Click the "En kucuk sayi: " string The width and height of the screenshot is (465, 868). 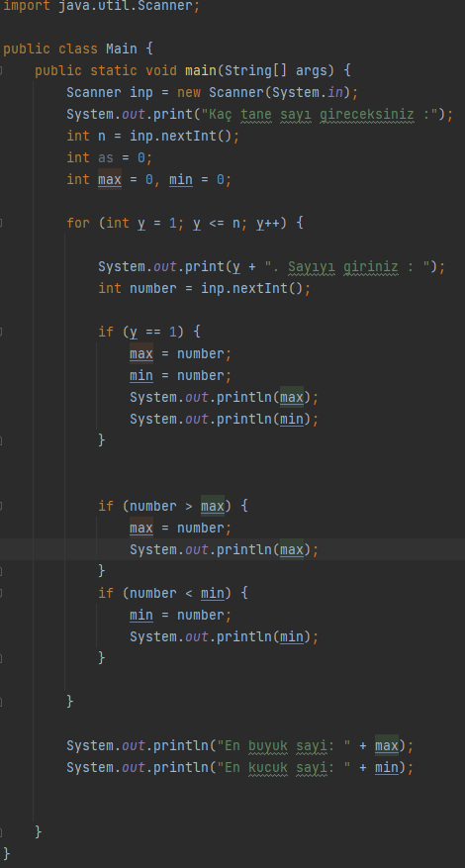[x=283, y=768]
